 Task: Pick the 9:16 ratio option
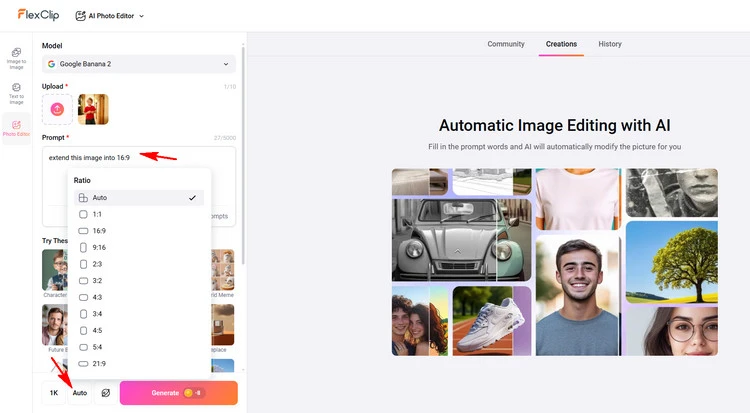click(98, 247)
